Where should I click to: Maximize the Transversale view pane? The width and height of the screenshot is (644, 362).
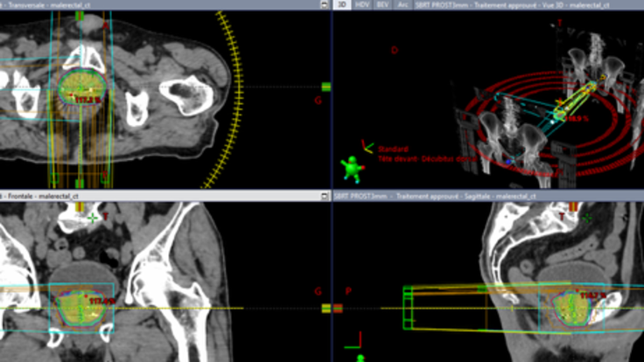coord(325,5)
